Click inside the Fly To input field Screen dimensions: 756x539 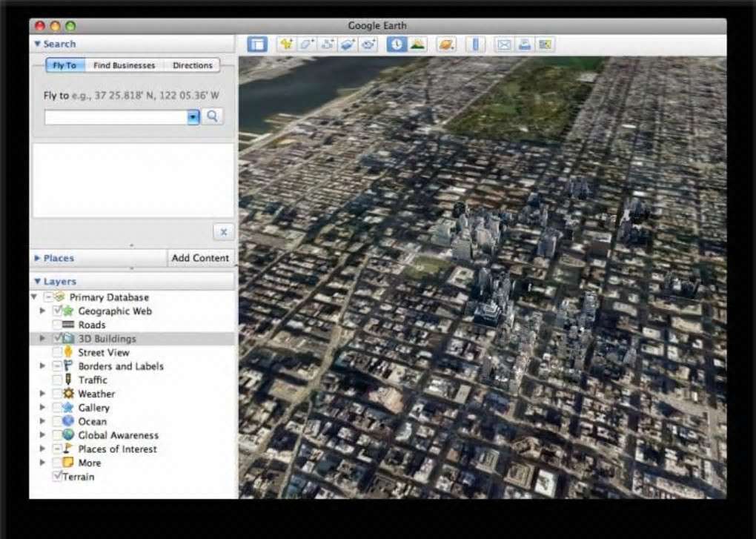tap(116, 117)
